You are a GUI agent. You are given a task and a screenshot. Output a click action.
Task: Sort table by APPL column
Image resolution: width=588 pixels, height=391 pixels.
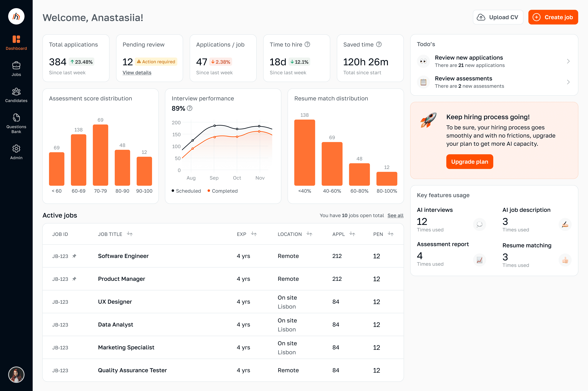(x=352, y=234)
